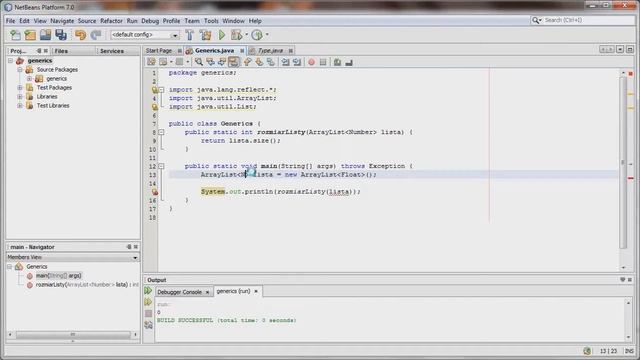Click the Navigator horizontal scrollbar
Viewport: 640px width, 360px height.
(x=73, y=334)
